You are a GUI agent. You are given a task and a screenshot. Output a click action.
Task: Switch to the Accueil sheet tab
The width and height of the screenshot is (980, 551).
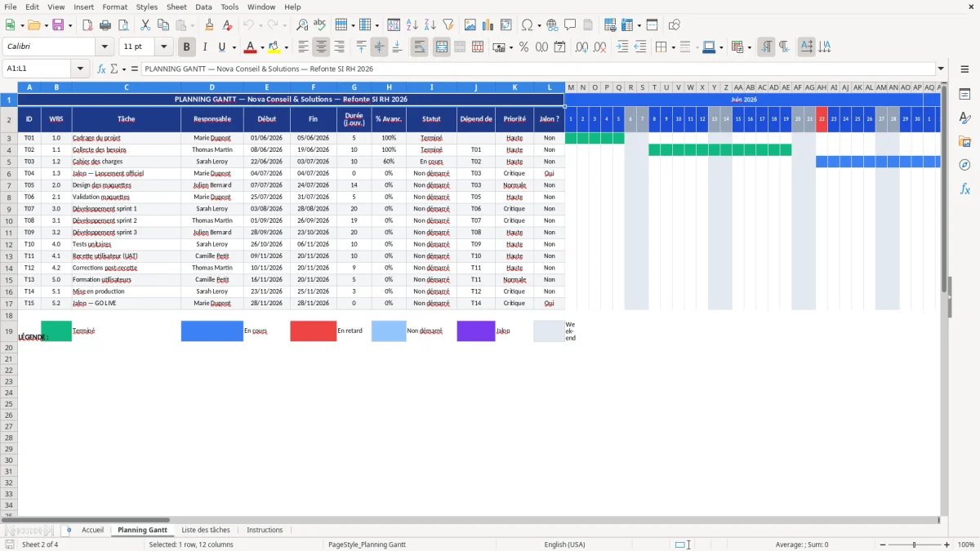click(93, 531)
